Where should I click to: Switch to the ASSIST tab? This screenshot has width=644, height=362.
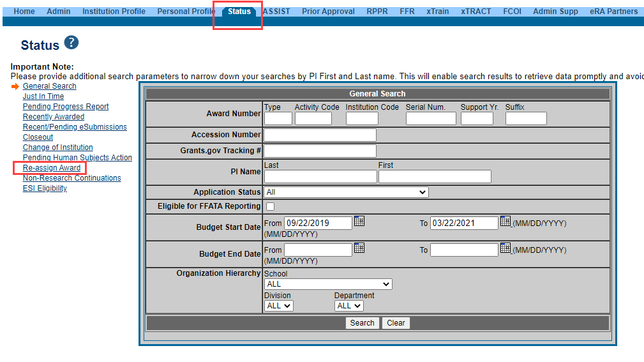point(276,11)
